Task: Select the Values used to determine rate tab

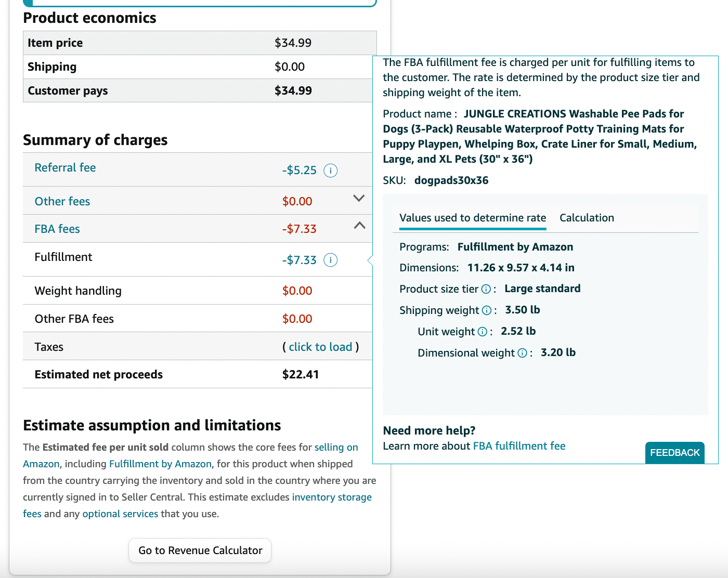Action: coord(473,218)
